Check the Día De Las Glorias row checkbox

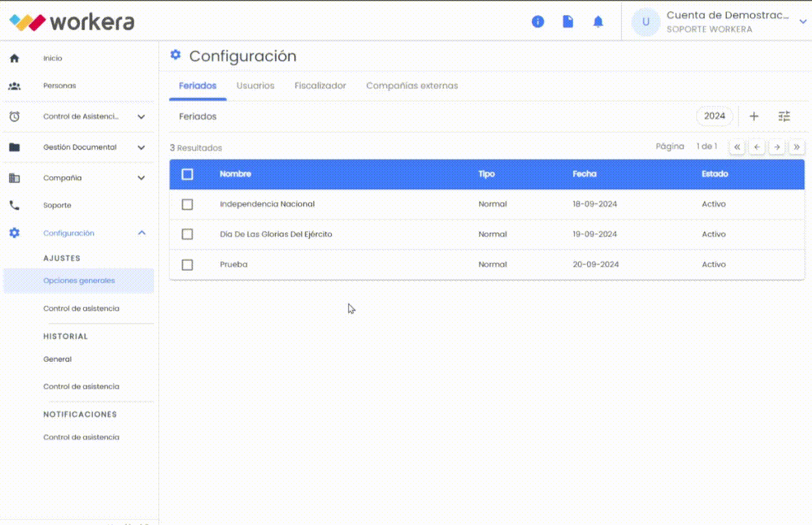[188, 235]
